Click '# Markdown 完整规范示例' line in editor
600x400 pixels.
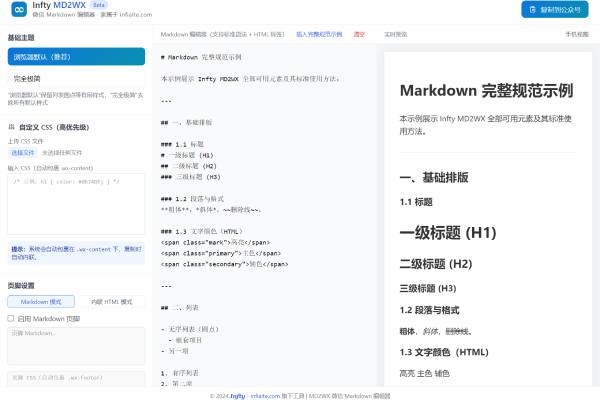[x=201, y=57]
